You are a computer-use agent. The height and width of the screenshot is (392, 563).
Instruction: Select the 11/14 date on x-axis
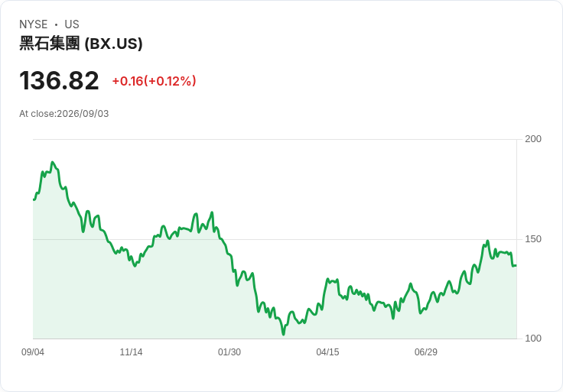pyautogui.click(x=131, y=352)
